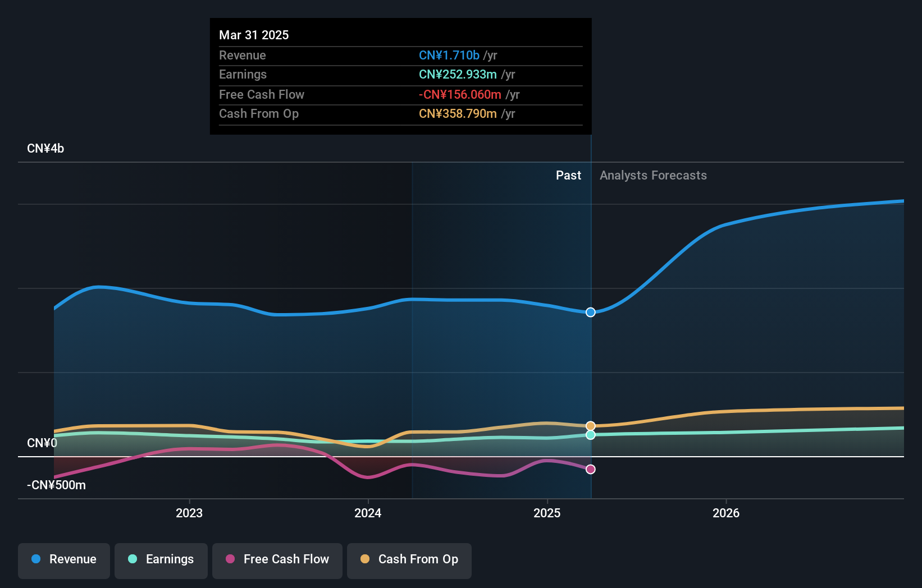
Task: Click the -CN¥500m y-axis label
Action: tap(56, 485)
